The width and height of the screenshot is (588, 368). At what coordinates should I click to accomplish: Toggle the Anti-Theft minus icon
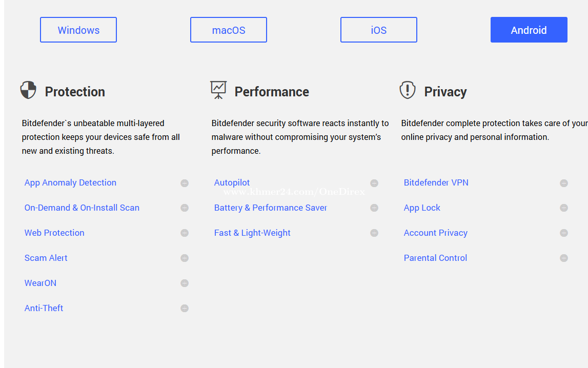[185, 309]
